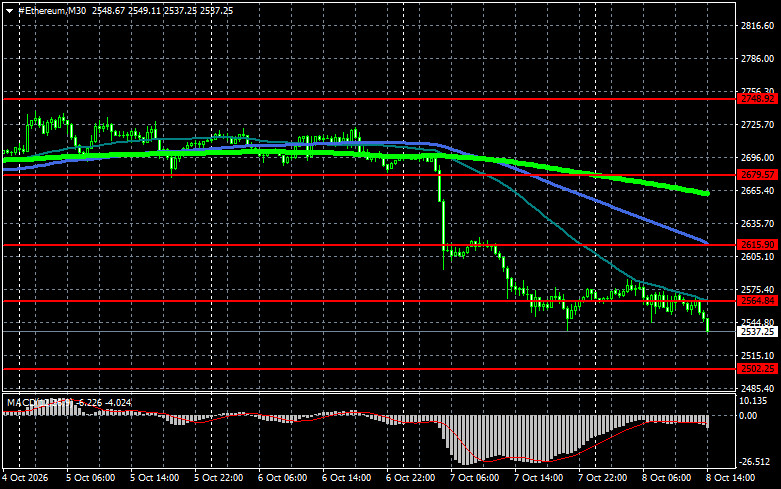This screenshot has width=781, height=489.
Task: Click the MACD scale value 0.00
Action: coord(748,416)
